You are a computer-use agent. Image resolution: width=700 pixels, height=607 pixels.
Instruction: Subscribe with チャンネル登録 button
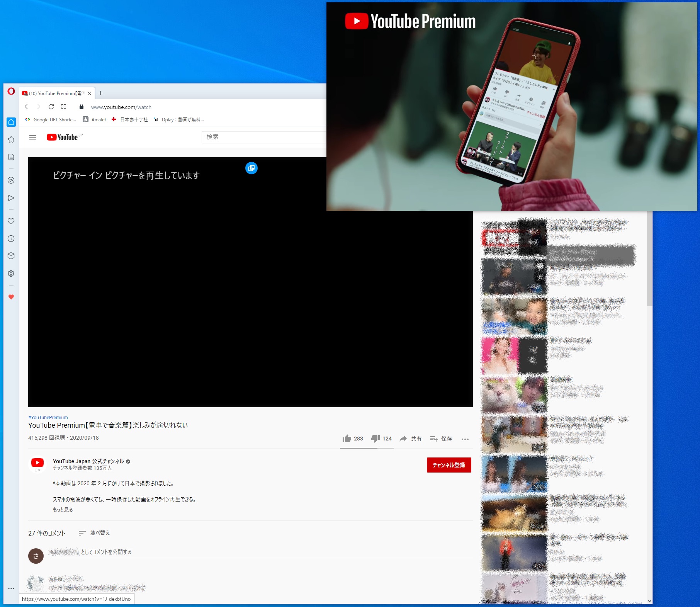tap(449, 465)
